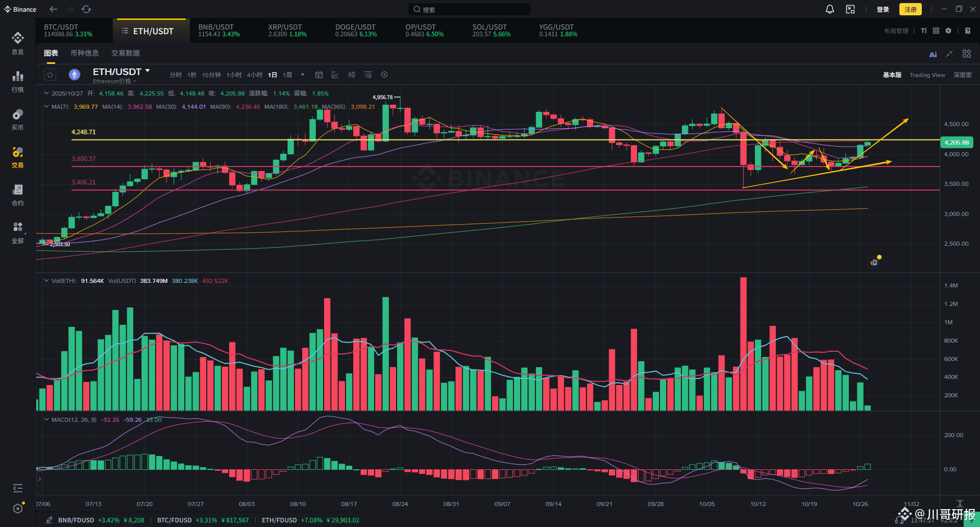Switch to the 交易数据 trading data tab
980x527 pixels.
pos(126,53)
